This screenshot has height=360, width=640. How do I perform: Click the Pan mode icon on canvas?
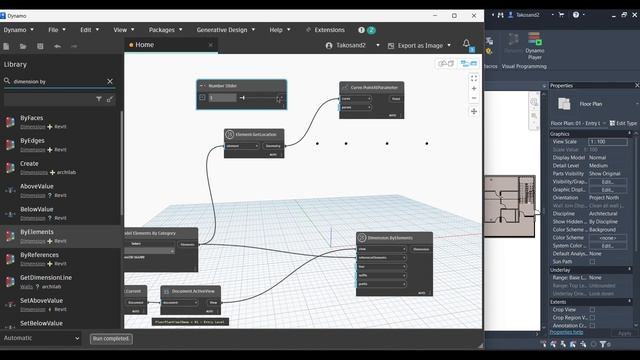coord(474,111)
